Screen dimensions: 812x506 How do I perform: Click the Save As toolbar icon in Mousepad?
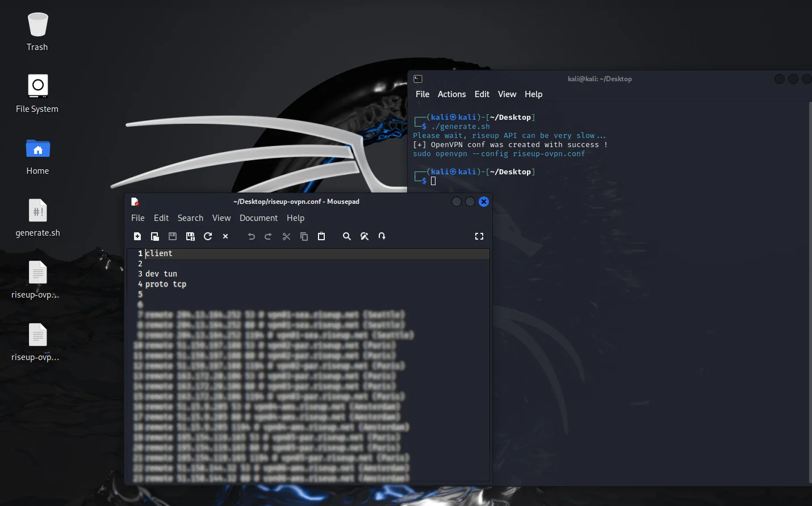(190, 236)
